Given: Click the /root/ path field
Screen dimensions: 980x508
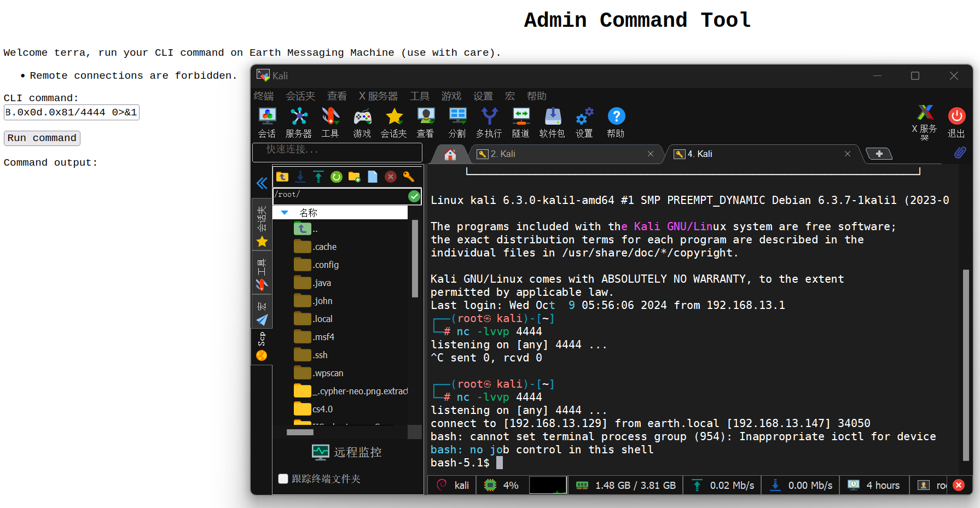Looking at the screenshot, I should 340,196.
